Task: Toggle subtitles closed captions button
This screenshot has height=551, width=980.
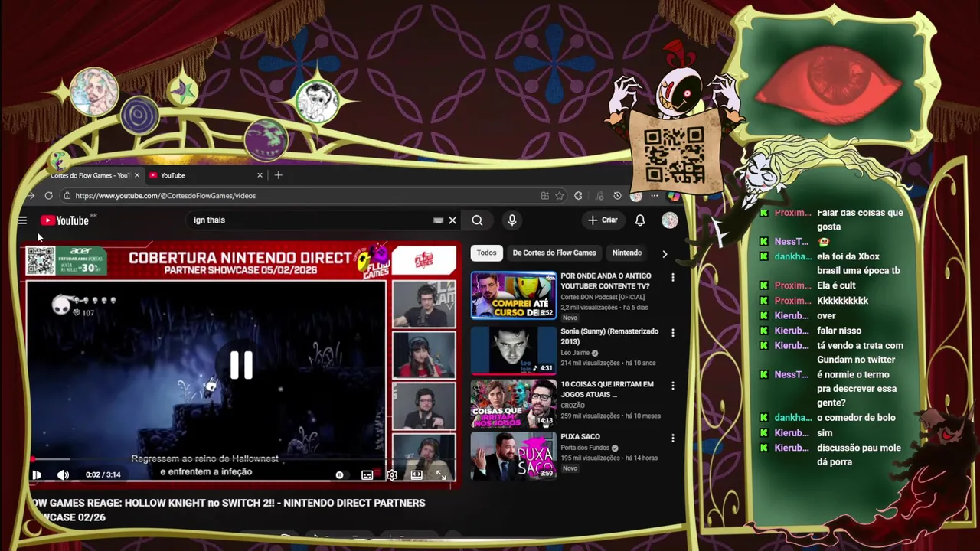Action: pos(367,475)
